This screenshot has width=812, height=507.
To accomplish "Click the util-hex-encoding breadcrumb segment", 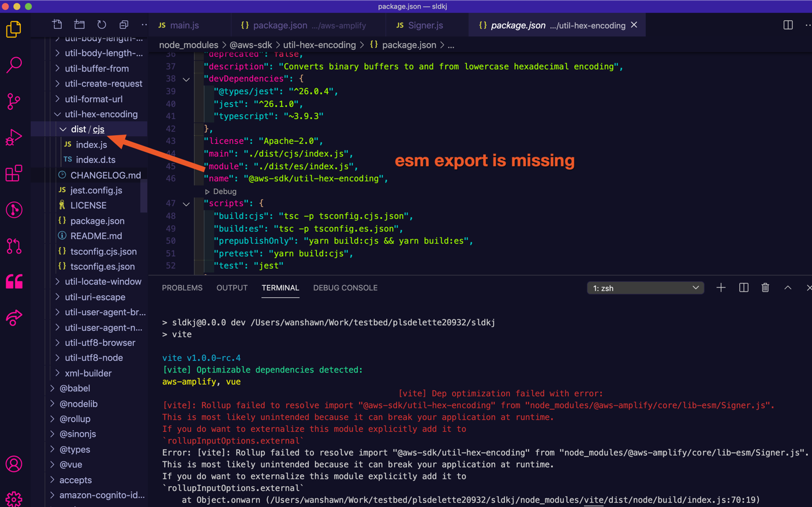I will 319,45.
